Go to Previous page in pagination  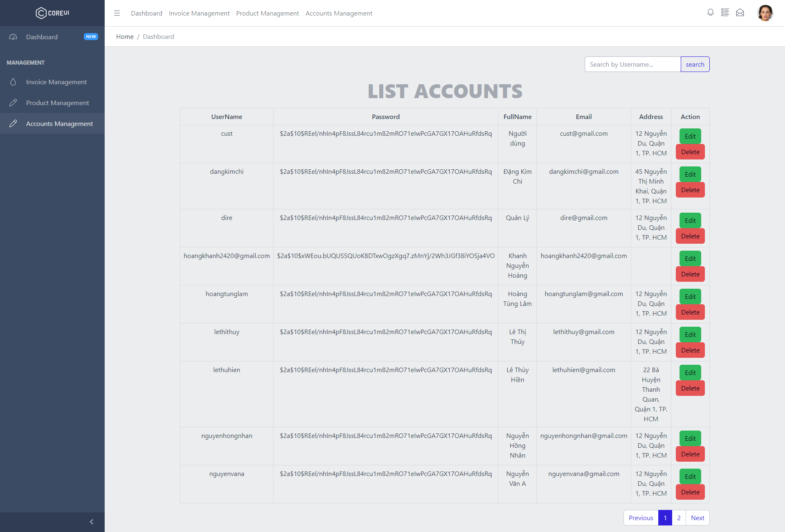click(x=641, y=518)
